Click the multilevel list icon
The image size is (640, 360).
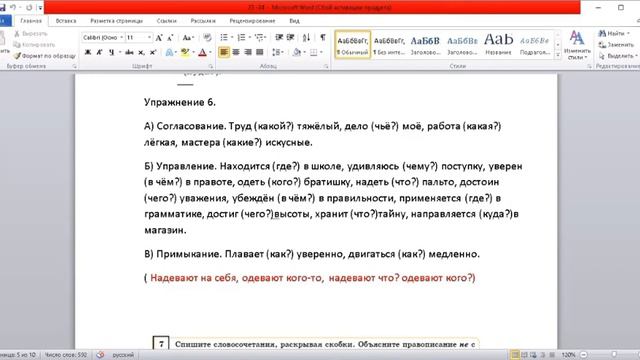pos(259,38)
